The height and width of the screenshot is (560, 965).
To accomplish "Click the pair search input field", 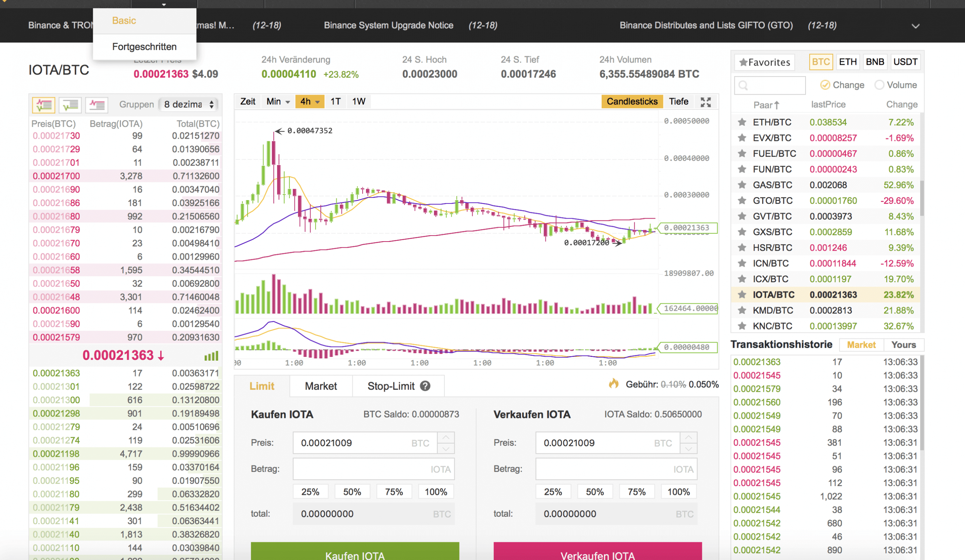I will pyautogui.click(x=770, y=85).
